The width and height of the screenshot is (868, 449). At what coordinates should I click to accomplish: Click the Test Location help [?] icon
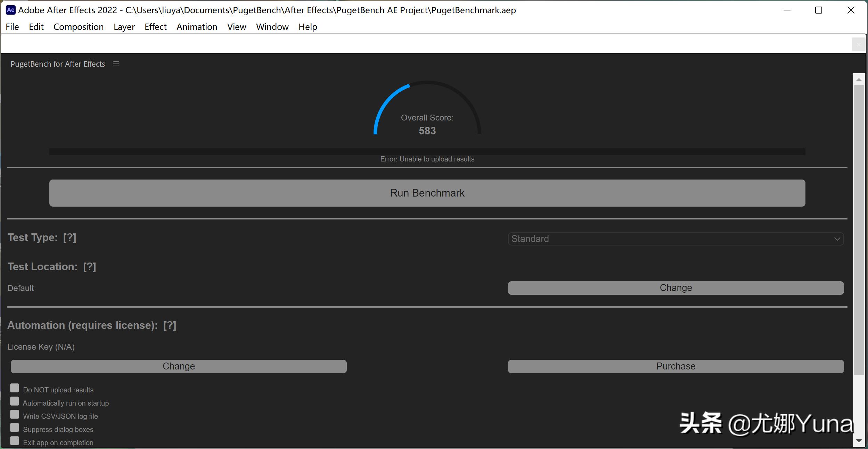point(89,267)
